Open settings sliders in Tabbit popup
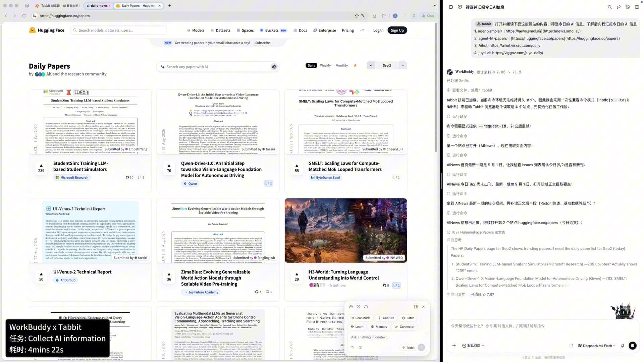The height and width of the screenshot is (362, 644). (353, 348)
